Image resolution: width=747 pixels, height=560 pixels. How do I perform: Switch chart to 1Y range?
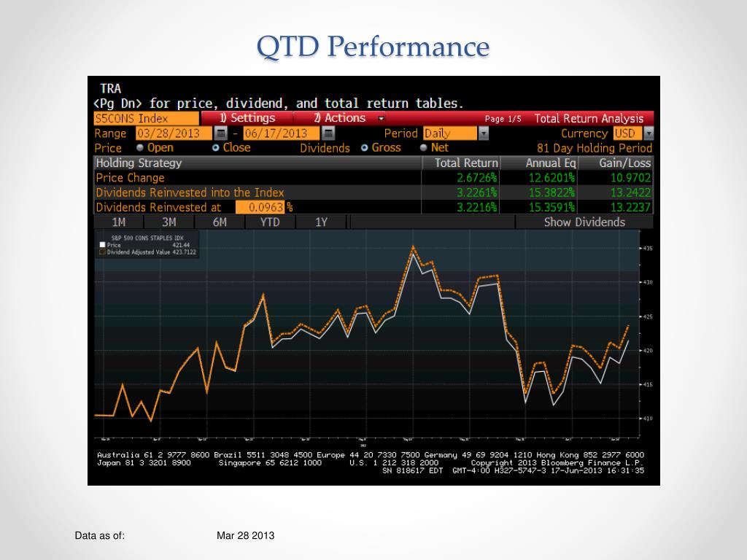321,222
